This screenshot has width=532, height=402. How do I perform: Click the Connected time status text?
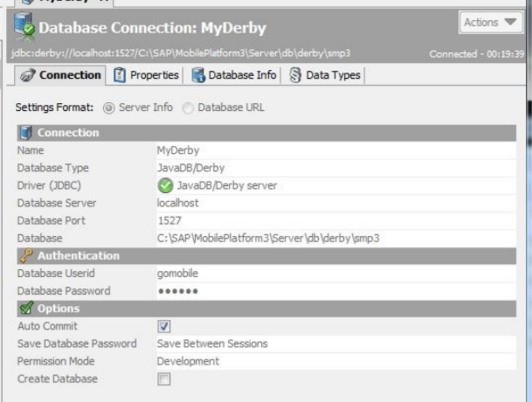click(x=477, y=54)
